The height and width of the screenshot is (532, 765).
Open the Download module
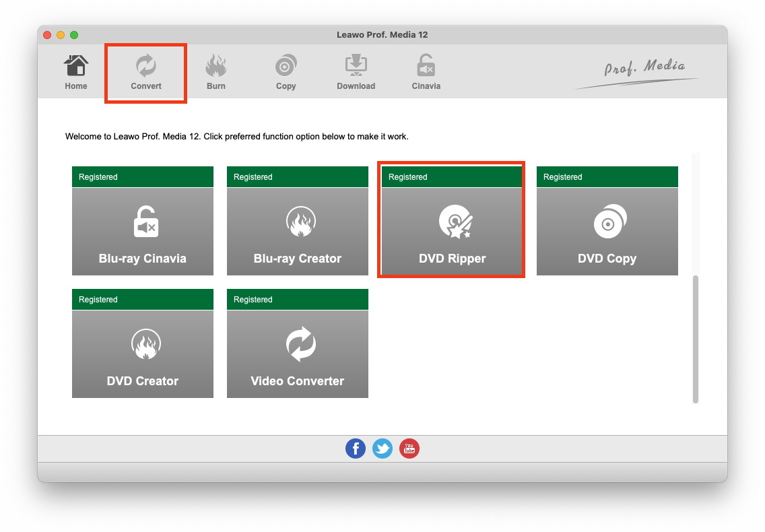pos(356,72)
